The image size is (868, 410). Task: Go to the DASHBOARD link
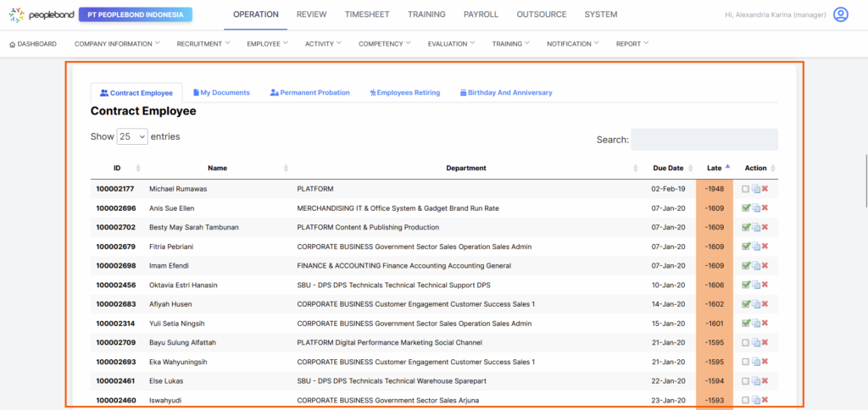(x=33, y=44)
